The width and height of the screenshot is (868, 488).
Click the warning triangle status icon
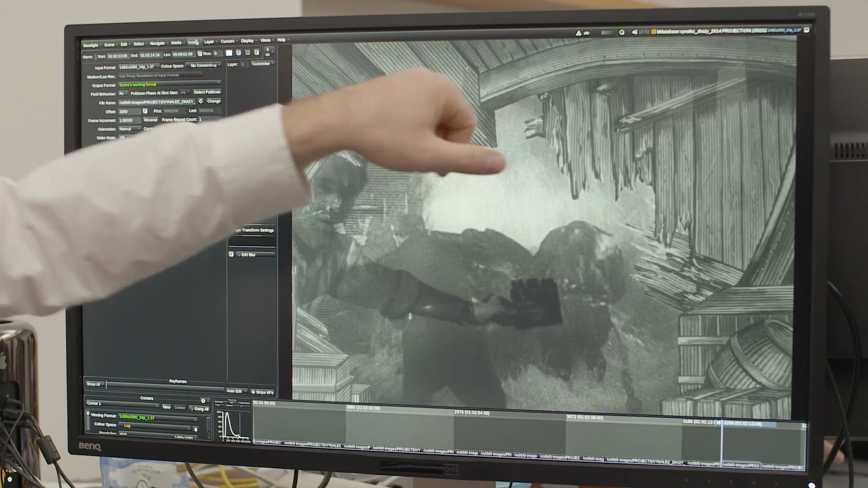578,33
